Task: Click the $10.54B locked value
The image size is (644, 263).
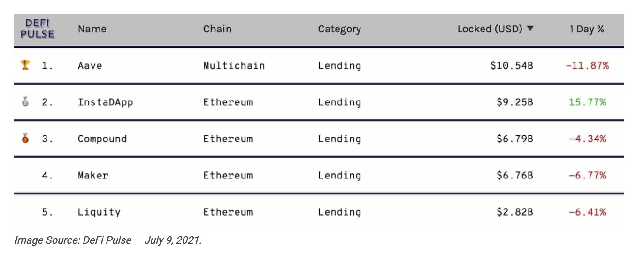Action: coord(512,65)
